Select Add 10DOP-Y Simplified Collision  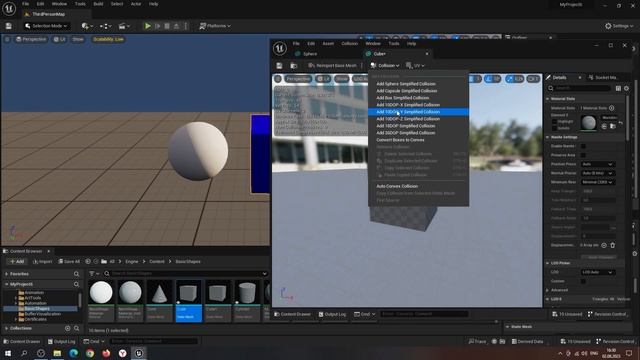(418, 111)
